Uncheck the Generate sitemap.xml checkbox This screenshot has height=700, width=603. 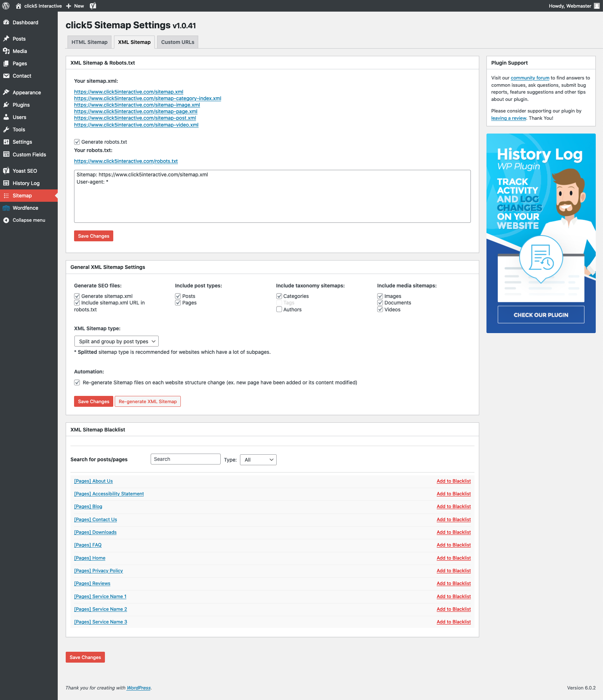pyautogui.click(x=77, y=296)
